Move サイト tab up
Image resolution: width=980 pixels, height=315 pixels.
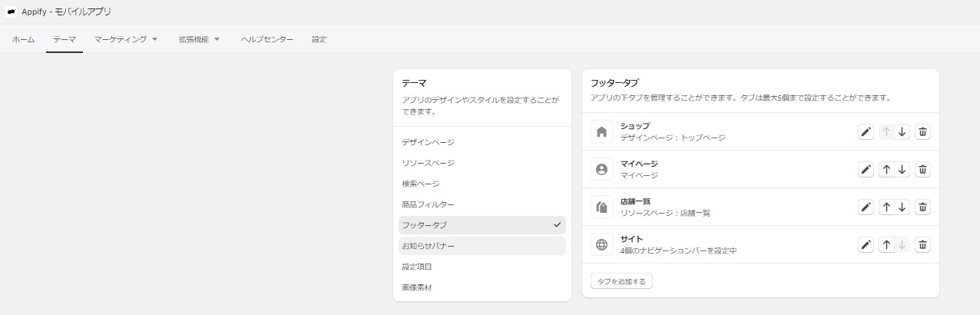tap(886, 244)
